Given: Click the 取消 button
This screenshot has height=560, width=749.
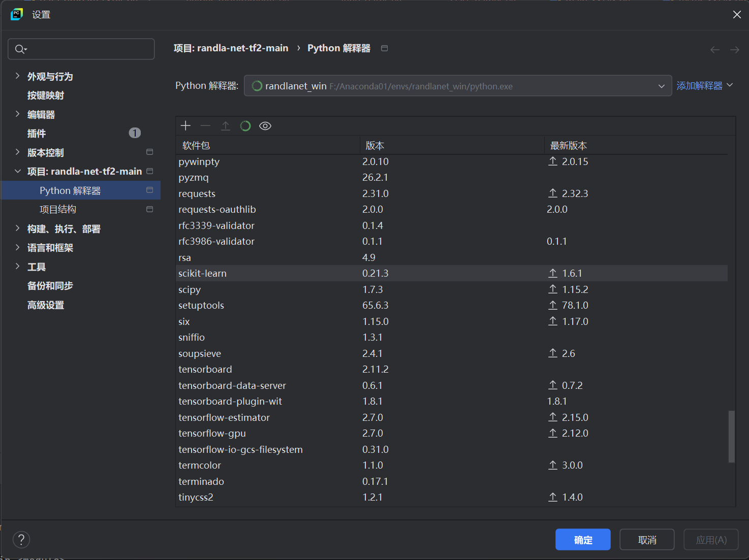Looking at the screenshot, I should pos(647,540).
